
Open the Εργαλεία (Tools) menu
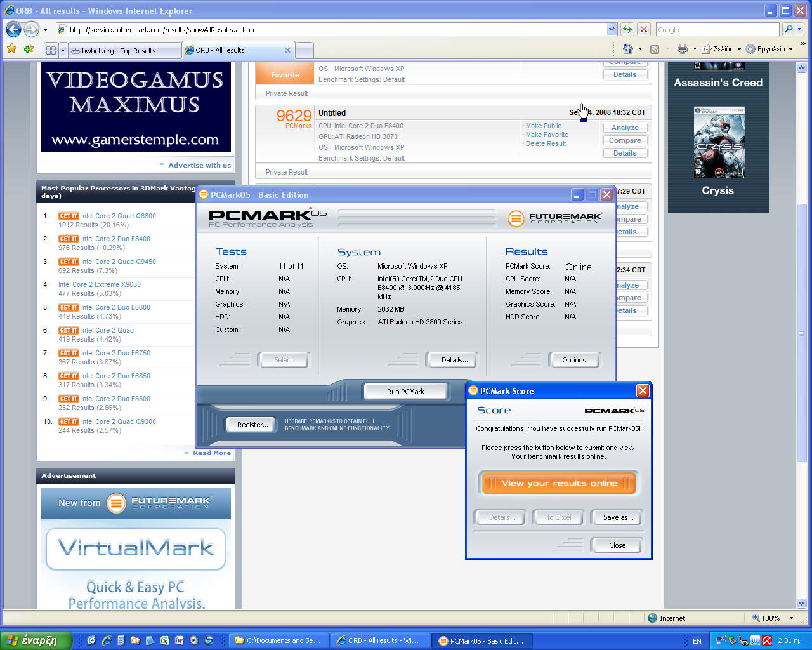(x=769, y=49)
